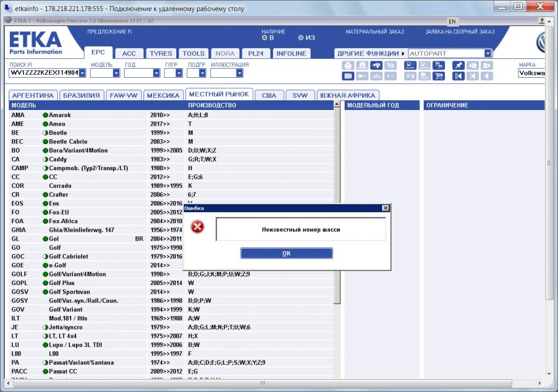Expand the МОДЕЛЬ dropdown
Image resolution: width=558 pixels, height=392 pixels.
[116, 73]
